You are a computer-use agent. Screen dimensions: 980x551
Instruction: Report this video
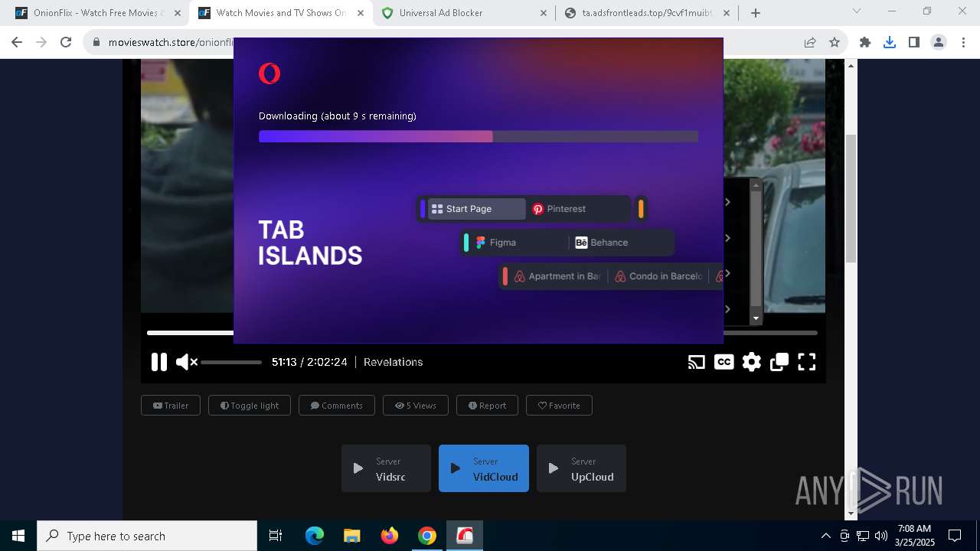coord(487,406)
